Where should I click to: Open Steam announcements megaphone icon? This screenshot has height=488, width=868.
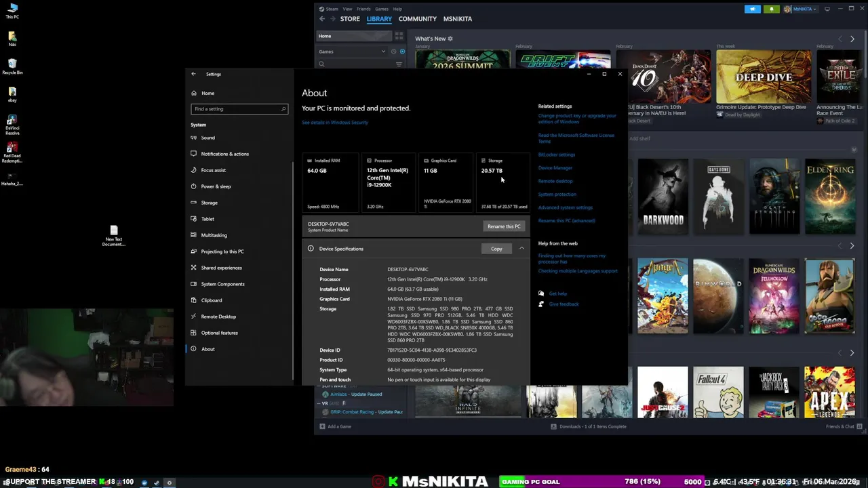click(x=753, y=9)
